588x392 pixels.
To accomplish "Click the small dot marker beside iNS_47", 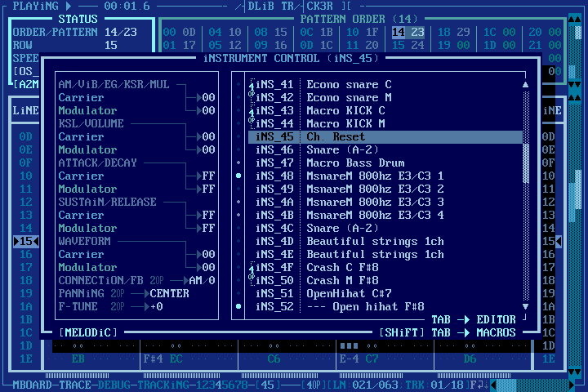I will (238, 163).
